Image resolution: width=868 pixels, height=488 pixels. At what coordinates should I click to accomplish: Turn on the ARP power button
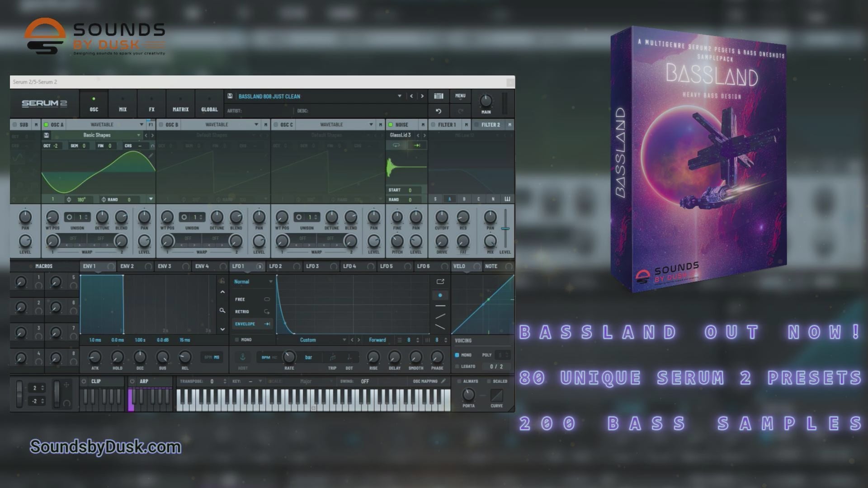tap(132, 381)
